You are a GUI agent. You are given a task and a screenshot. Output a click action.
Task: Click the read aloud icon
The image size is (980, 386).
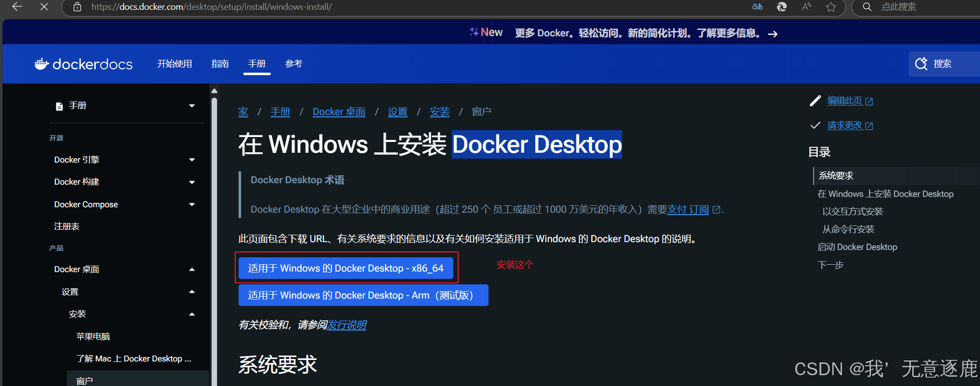pyautogui.click(x=806, y=7)
